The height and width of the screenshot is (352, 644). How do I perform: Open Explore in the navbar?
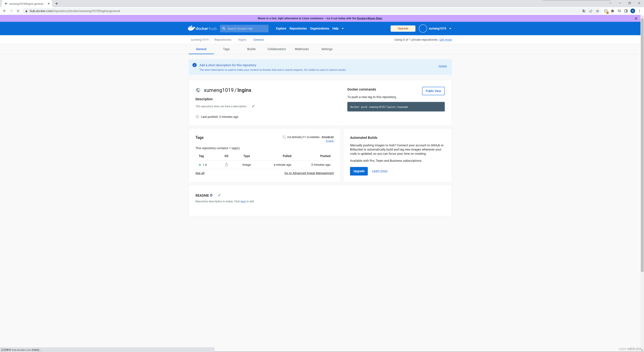tap(281, 28)
